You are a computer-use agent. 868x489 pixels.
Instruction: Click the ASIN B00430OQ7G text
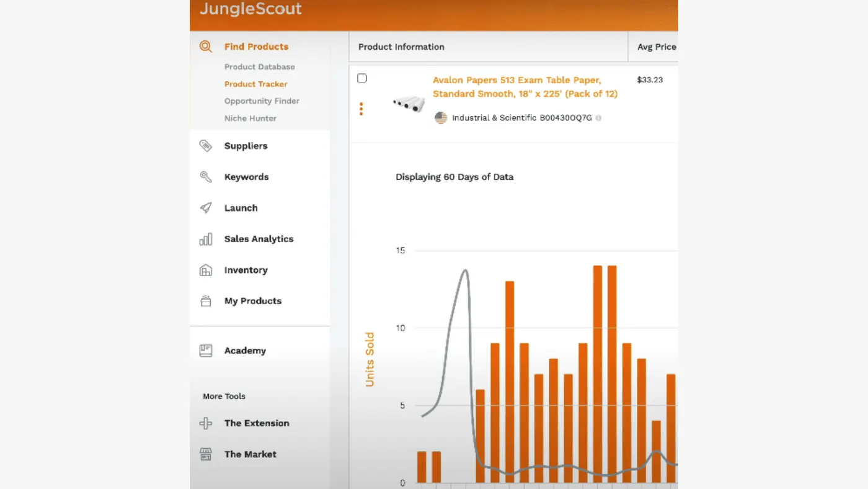pyautogui.click(x=566, y=118)
